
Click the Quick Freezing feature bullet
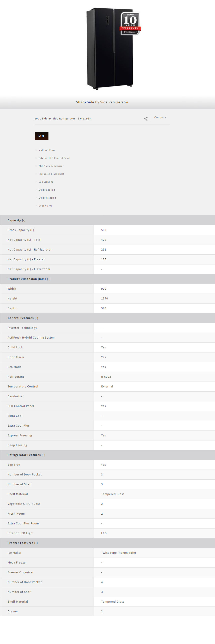[x=47, y=198]
